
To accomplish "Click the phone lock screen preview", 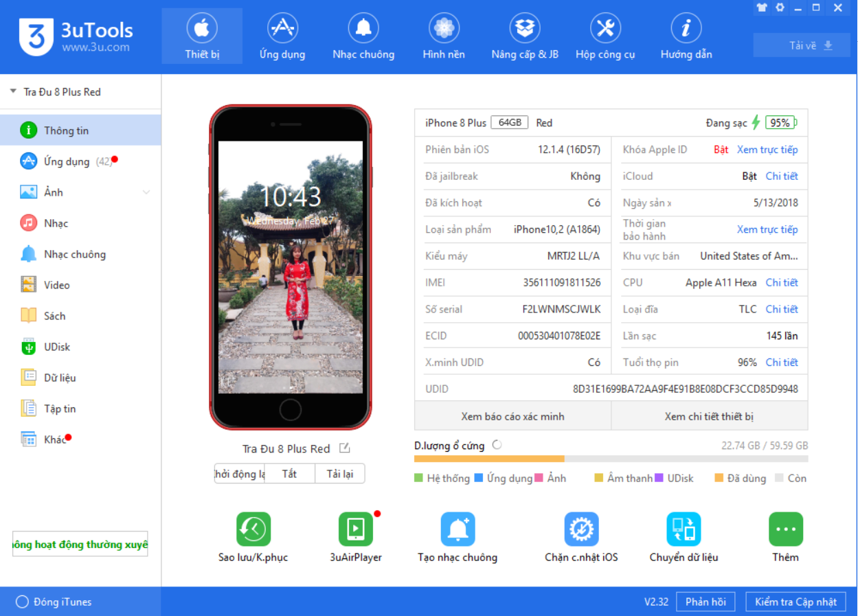I will pyautogui.click(x=290, y=267).
